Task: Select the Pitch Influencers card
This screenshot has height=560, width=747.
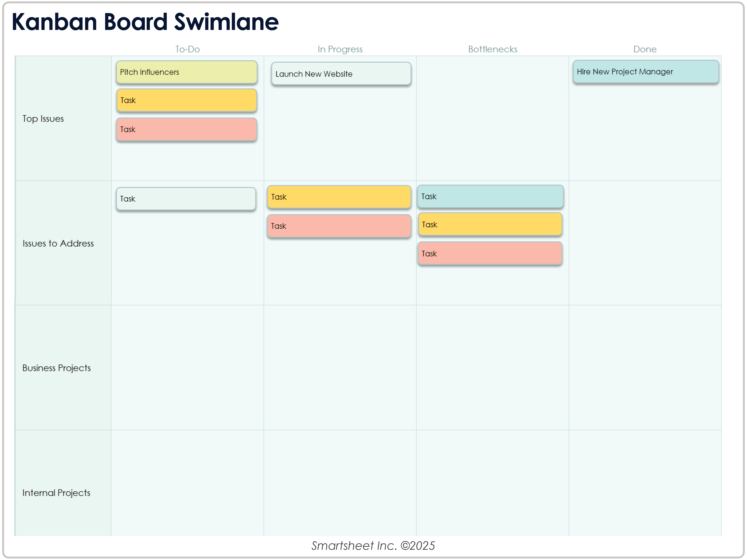Action: (186, 72)
